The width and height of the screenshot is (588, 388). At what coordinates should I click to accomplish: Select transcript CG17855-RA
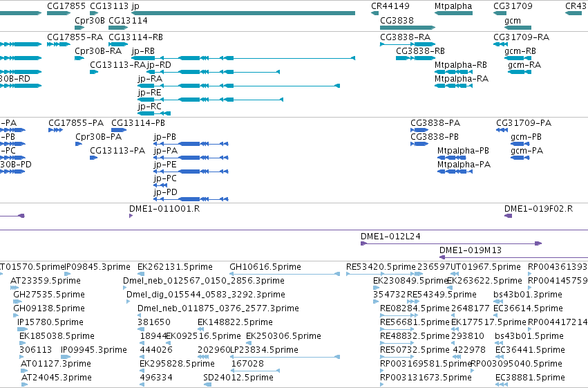tap(59, 44)
